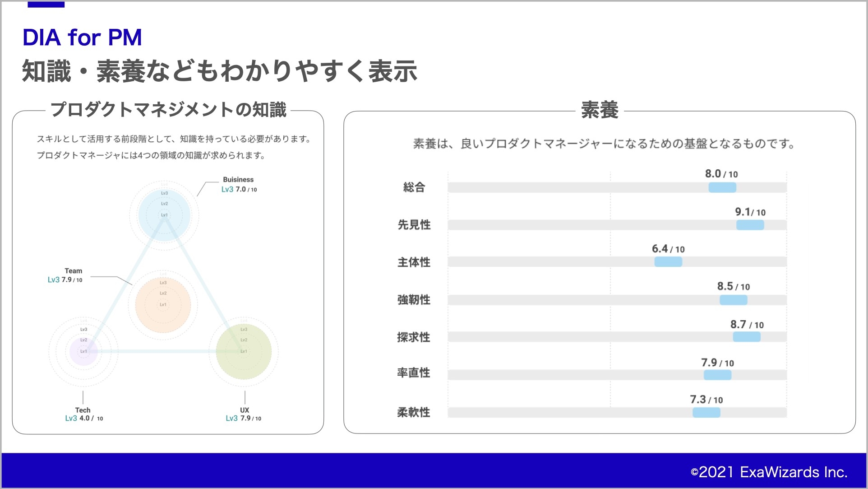The height and width of the screenshot is (489, 868).
Task: Click the Lv3 ring of the Team circle
Action: [x=163, y=284]
